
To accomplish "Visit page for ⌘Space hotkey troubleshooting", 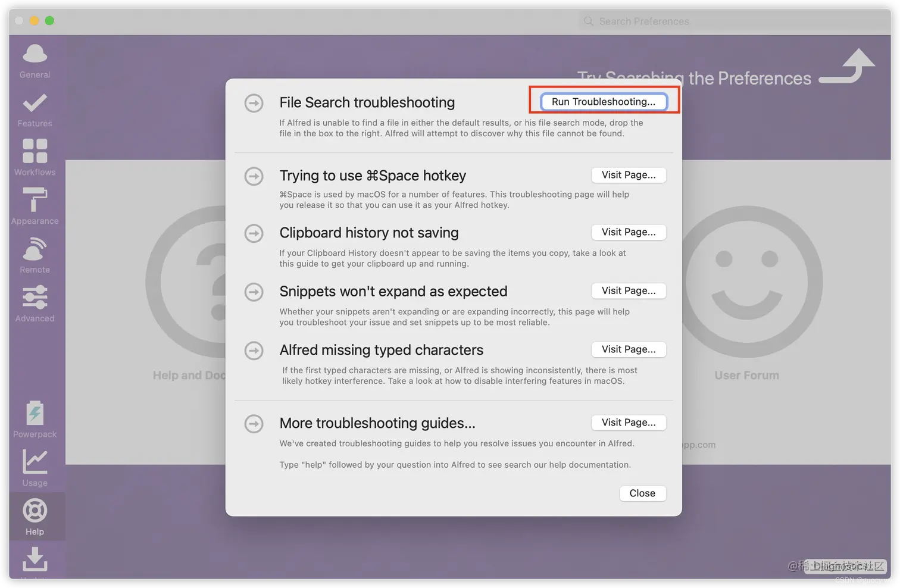I will 629,175.
